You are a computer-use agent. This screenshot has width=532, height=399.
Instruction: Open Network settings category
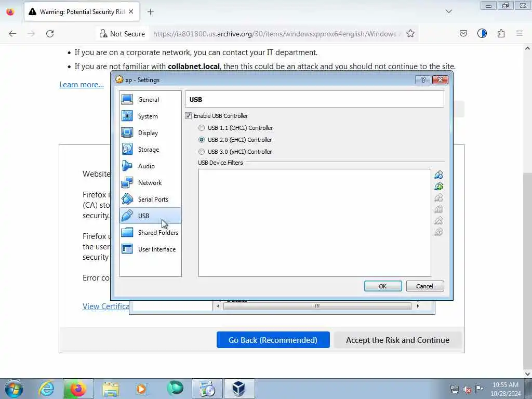tap(150, 182)
